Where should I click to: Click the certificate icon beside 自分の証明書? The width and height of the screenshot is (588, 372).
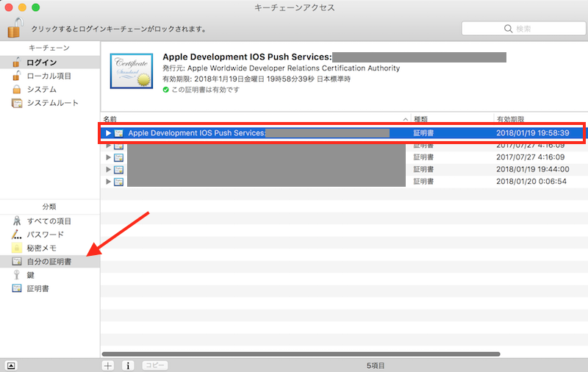pos(17,262)
